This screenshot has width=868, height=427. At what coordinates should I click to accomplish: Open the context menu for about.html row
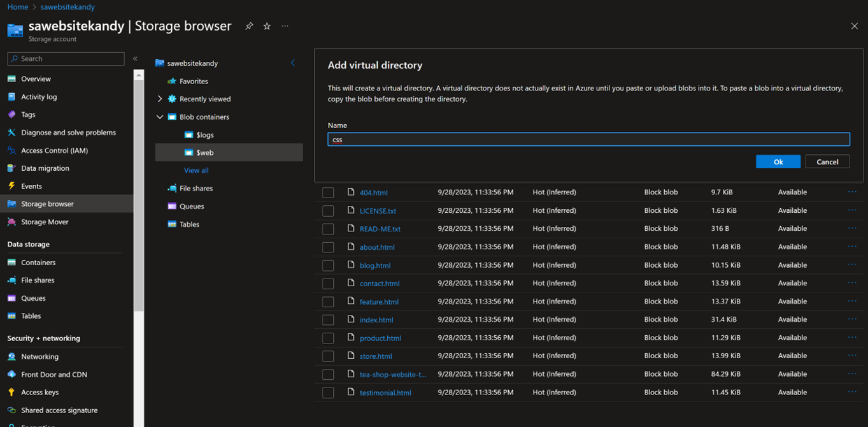coord(852,247)
